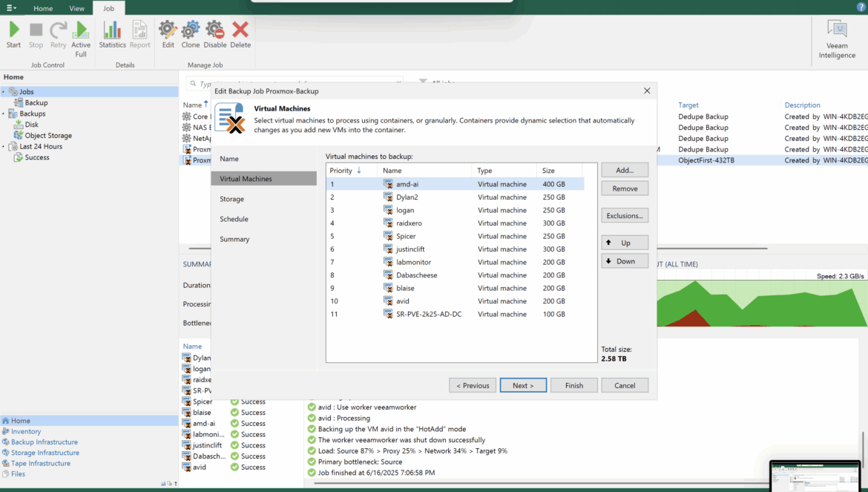Click the Previous button
The height and width of the screenshot is (492, 868).
point(472,385)
